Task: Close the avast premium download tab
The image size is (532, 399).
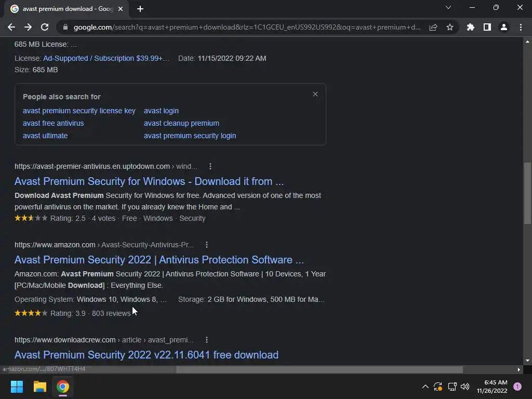Action: (x=121, y=9)
